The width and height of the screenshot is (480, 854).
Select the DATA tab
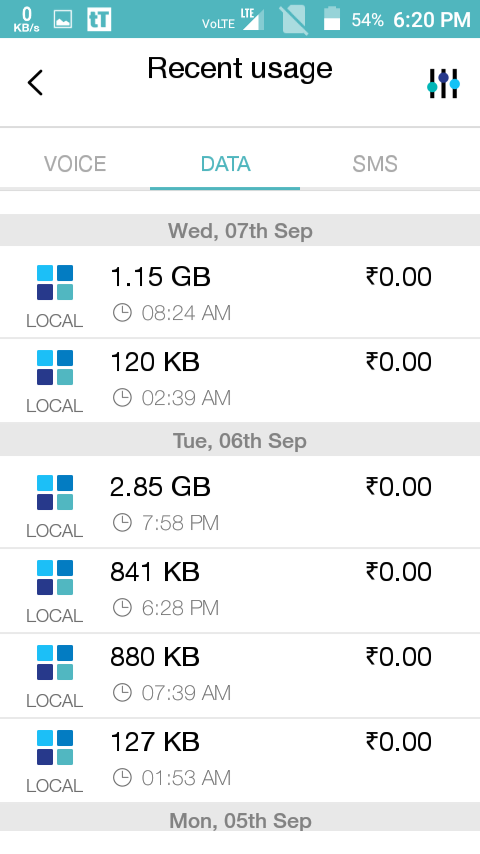[225, 163]
